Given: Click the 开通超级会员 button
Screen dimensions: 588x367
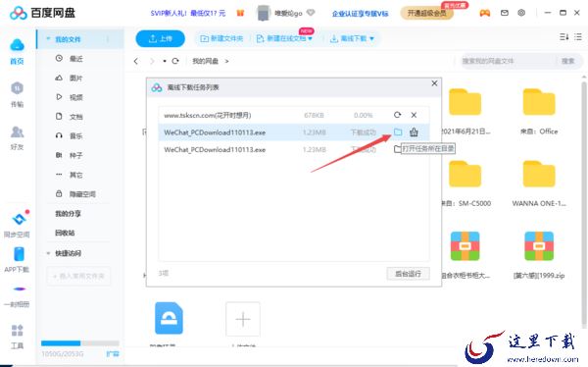Looking at the screenshot, I should [427, 13].
